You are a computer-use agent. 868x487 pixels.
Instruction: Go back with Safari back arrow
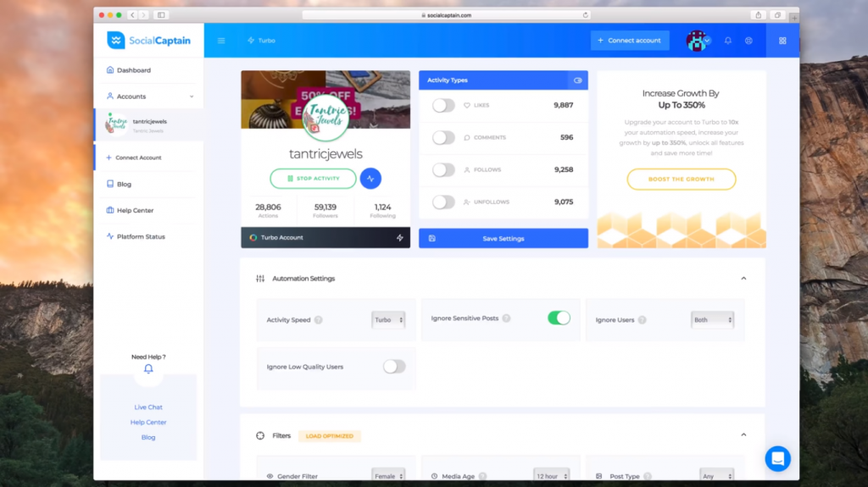tap(133, 15)
